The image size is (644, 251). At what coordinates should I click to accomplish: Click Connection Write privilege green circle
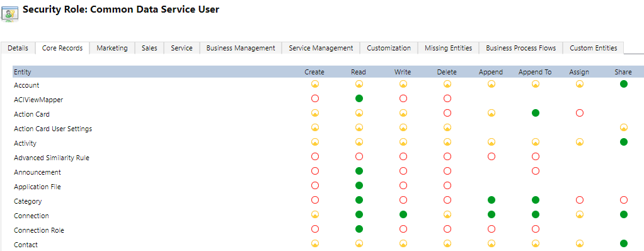(403, 214)
